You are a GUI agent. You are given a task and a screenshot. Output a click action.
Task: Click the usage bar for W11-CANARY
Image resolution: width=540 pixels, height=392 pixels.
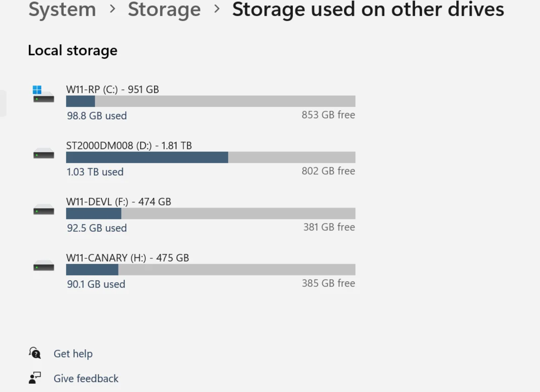point(210,269)
